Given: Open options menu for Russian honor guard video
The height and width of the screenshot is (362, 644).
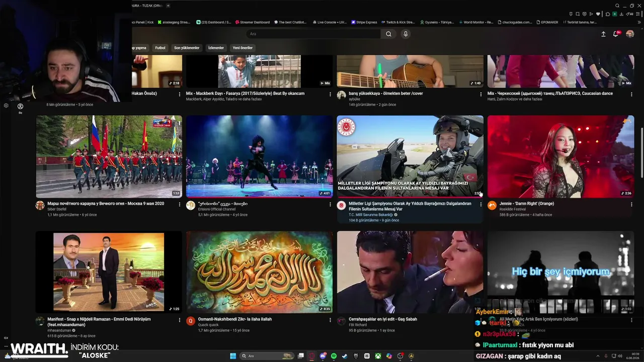Looking at the screenshot, I should click(180, 204).
